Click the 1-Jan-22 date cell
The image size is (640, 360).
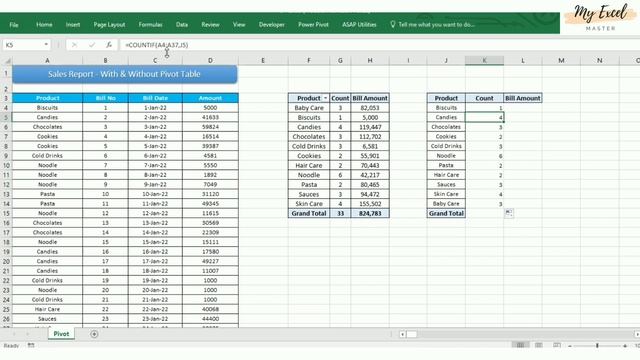(x=155, y=108)
